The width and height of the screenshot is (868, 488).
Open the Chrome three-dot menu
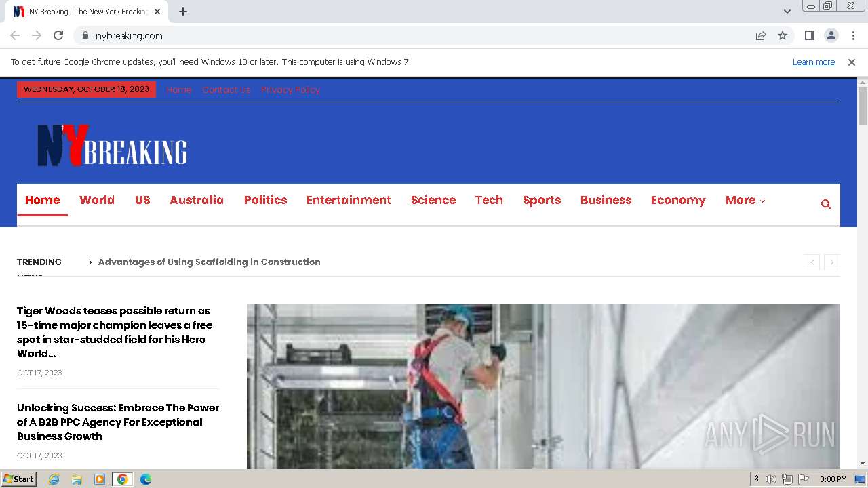click(853, 35)
